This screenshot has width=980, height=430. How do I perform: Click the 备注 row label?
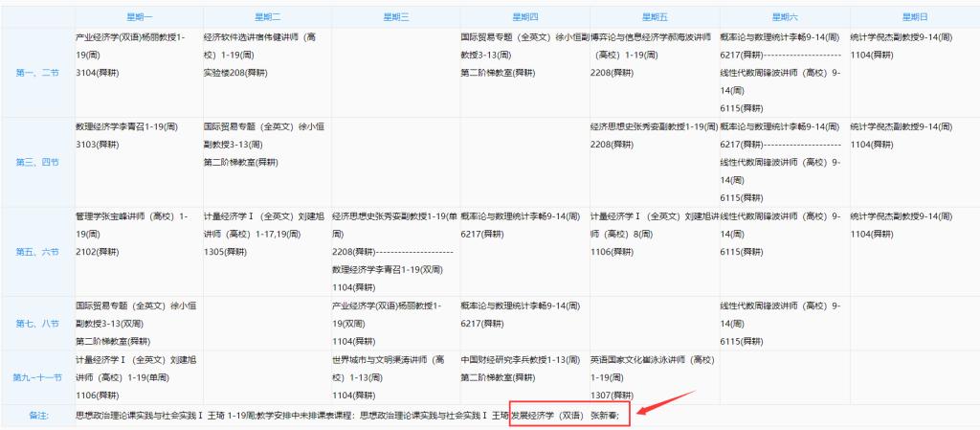(37, 417)
